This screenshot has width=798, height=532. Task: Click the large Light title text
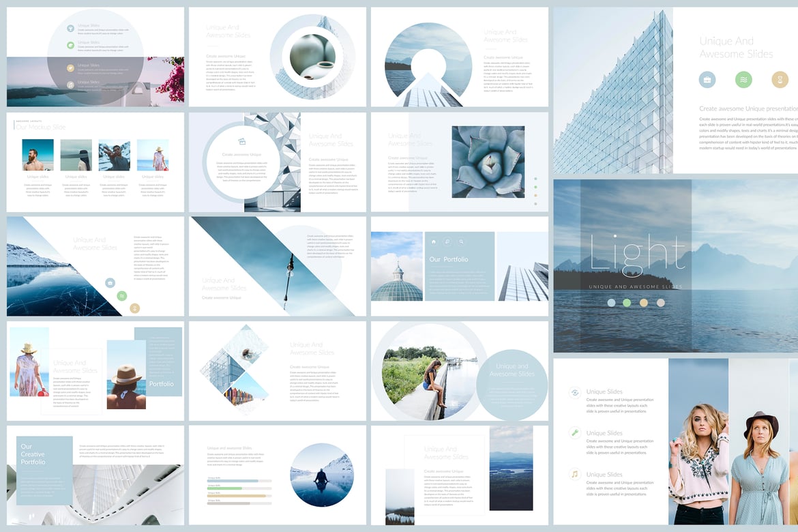tap(637, 257)
